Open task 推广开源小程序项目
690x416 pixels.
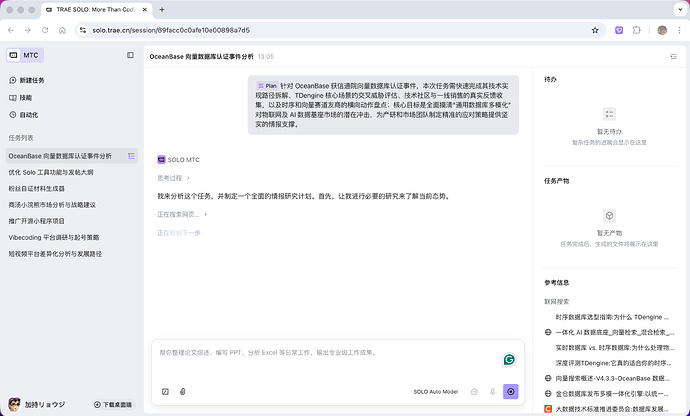[37, 221]
